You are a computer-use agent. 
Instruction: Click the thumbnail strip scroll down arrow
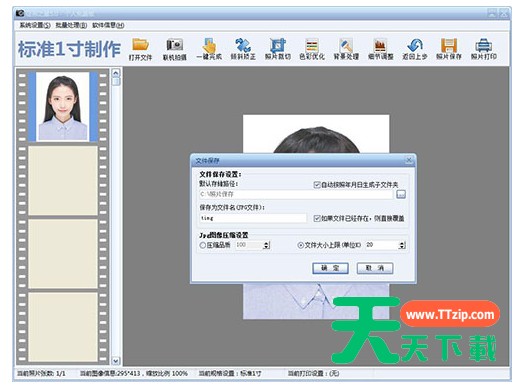point(116,361)
